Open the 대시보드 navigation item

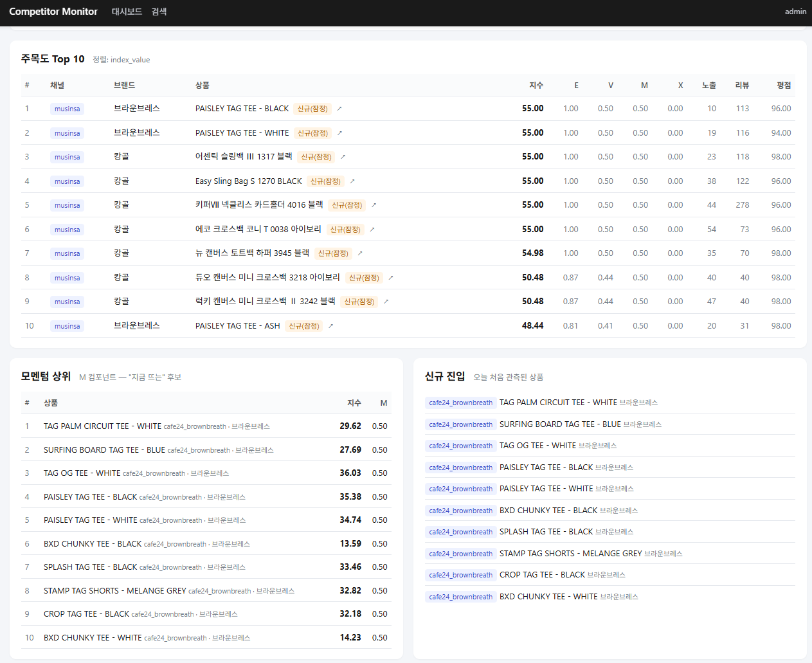coord(127,12)
